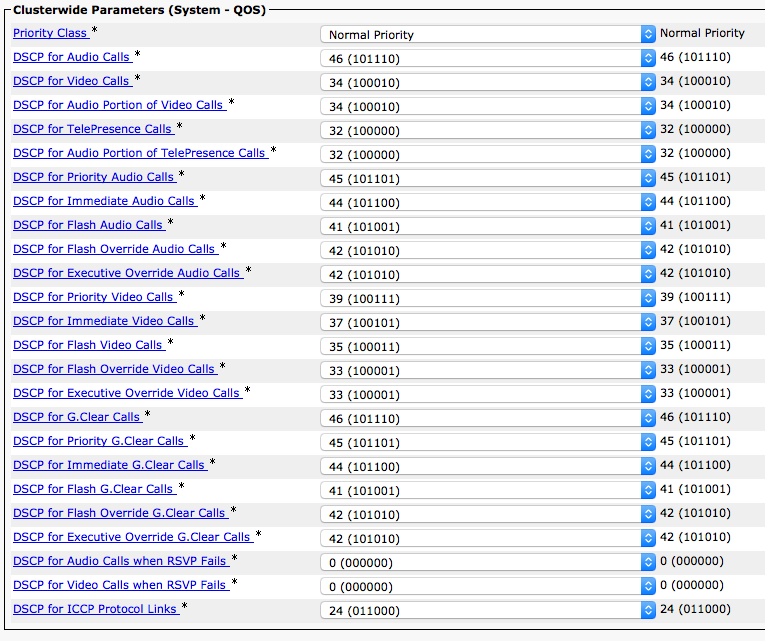
Task: Open DSCP for Immediate Video Calls link
Action: point(105,320)
